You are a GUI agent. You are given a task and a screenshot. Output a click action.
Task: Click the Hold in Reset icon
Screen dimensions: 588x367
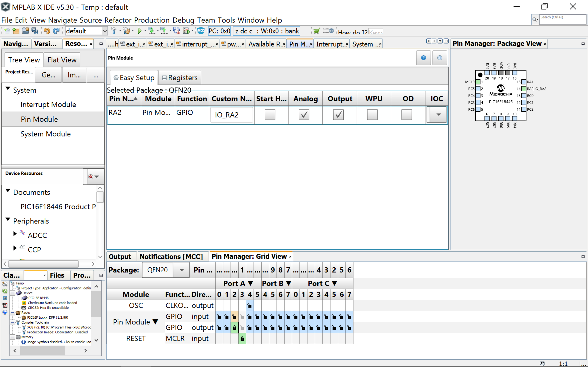coord(177,31)
